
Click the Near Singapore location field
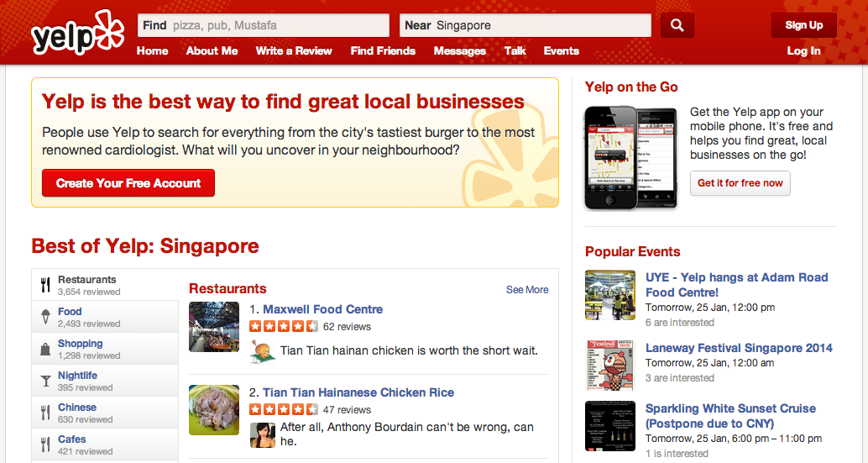(526, 25)
